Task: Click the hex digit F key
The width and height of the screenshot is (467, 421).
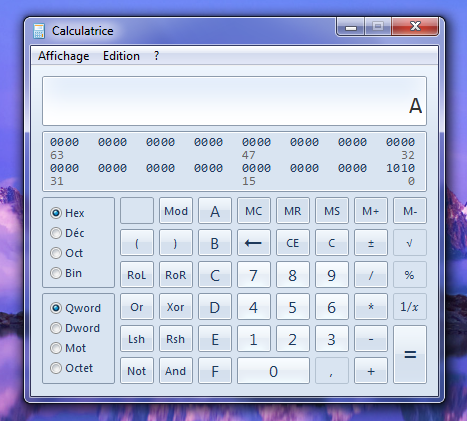Action: [215, 371]
